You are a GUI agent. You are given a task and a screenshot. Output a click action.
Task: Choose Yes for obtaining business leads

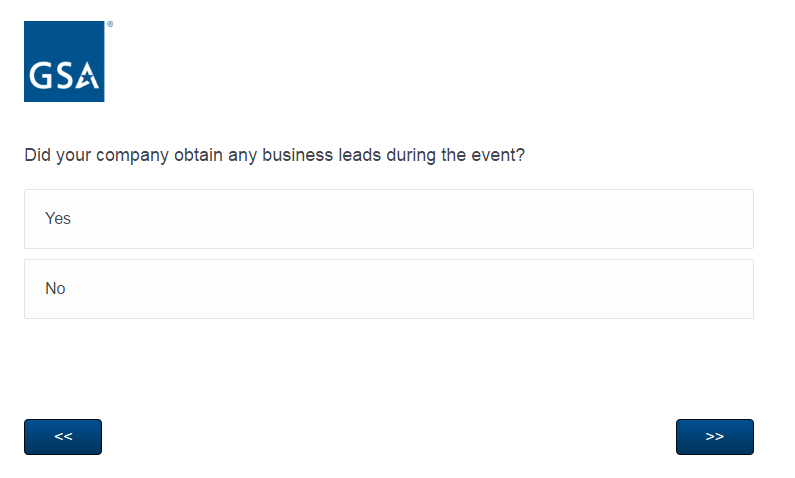tap(388, 219)
